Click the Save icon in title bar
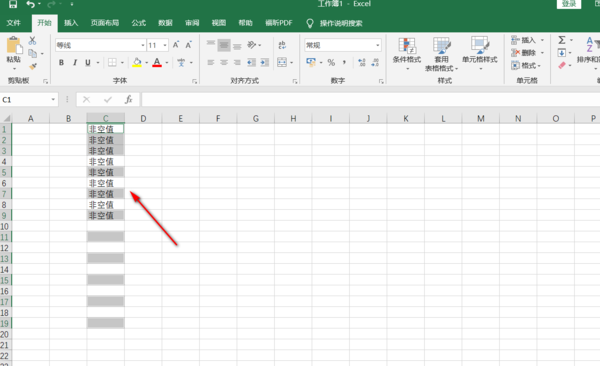Viewport: 600px width, 366px height. point(13,4)
